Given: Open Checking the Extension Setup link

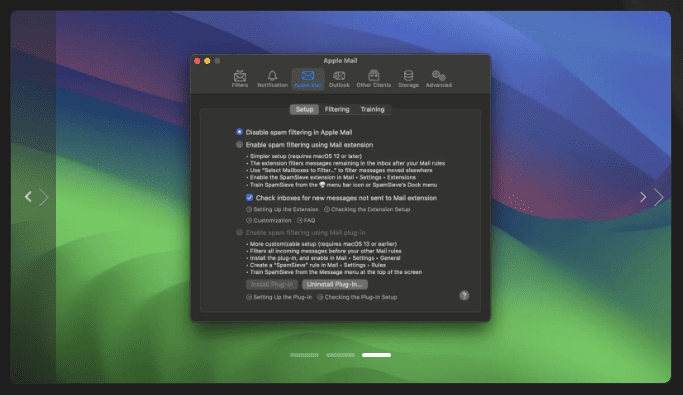Looking at the screenshot, I should 367,209.
